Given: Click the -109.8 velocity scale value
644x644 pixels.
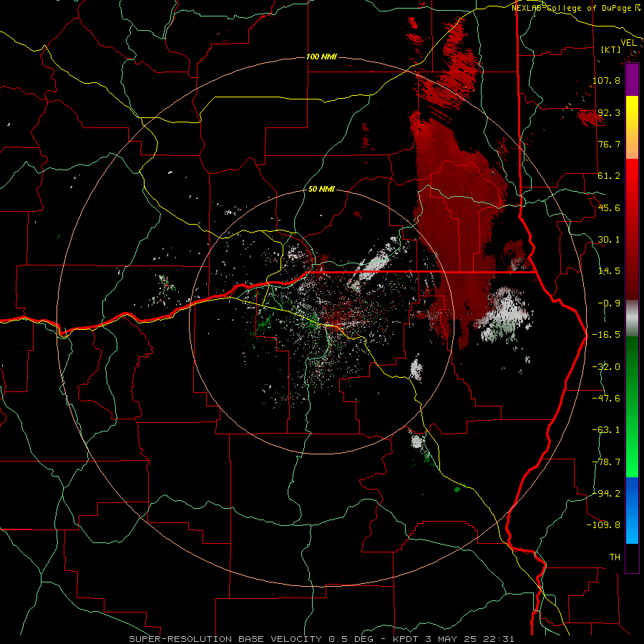Looking at the screenshot, I should [604, 525].
